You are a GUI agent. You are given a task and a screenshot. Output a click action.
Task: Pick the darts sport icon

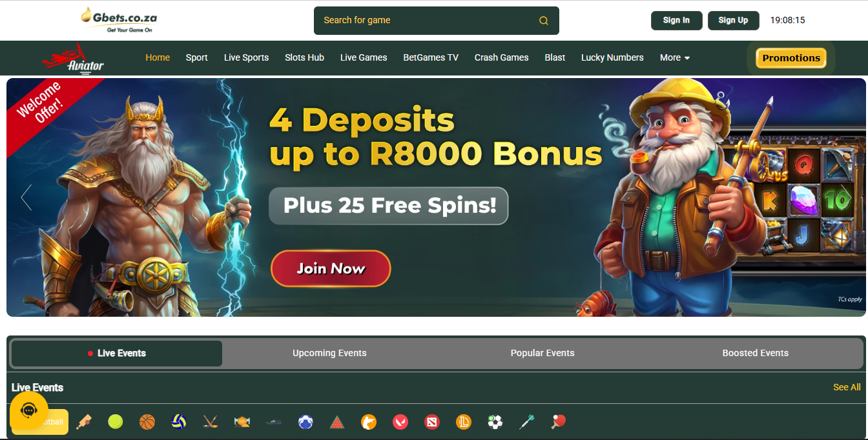[527, 422]
